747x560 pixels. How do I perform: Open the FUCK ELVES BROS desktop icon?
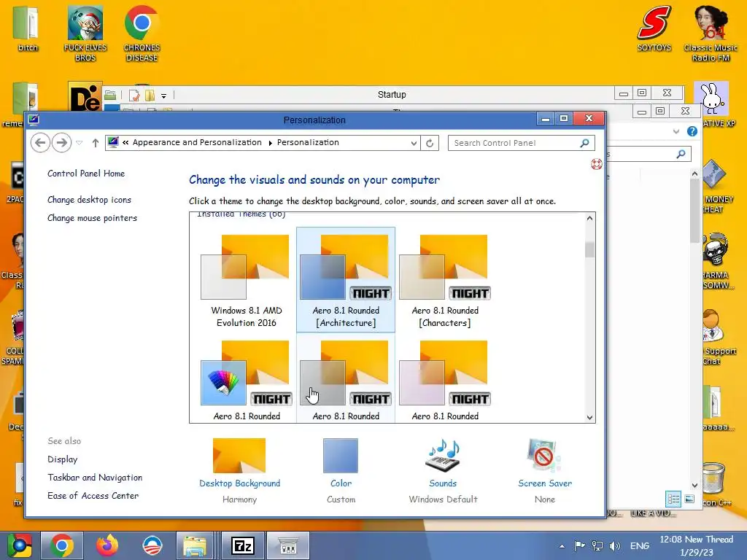point(85,34)
